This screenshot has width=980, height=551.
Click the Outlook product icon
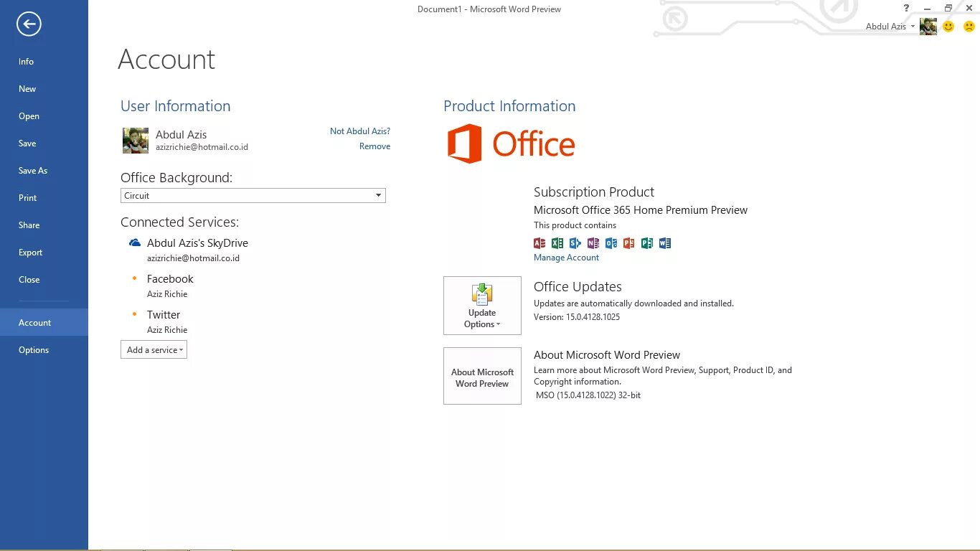611,243
